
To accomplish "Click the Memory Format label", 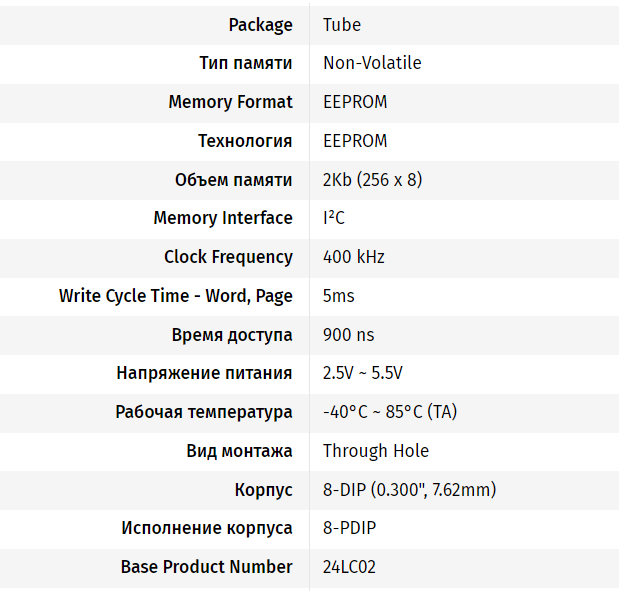I will 230,102.
